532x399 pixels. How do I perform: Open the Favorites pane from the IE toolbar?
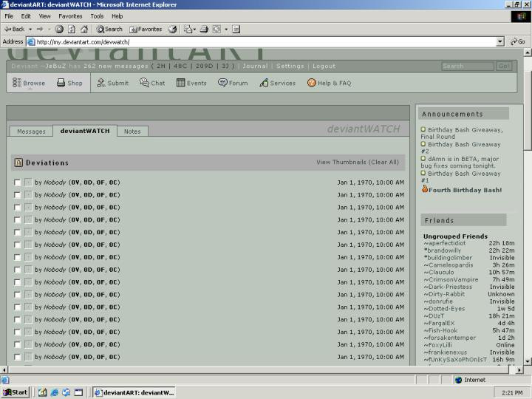146,29
